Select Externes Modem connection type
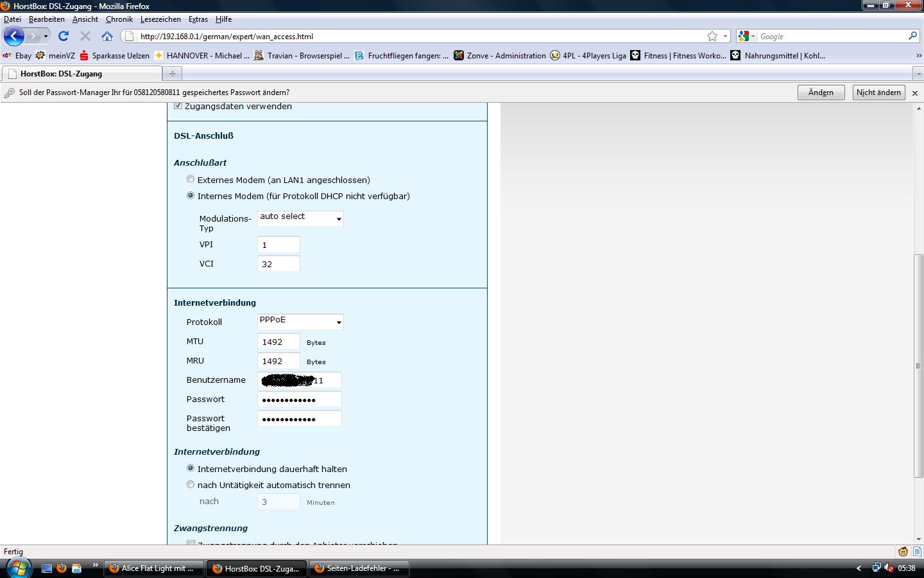 pyautogui.click(x=191, y=180)
